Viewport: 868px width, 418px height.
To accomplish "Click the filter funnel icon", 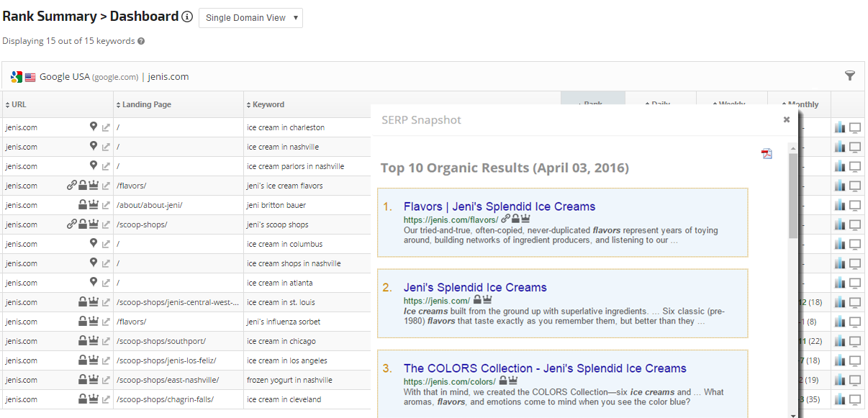I will [x=849, y=76].
